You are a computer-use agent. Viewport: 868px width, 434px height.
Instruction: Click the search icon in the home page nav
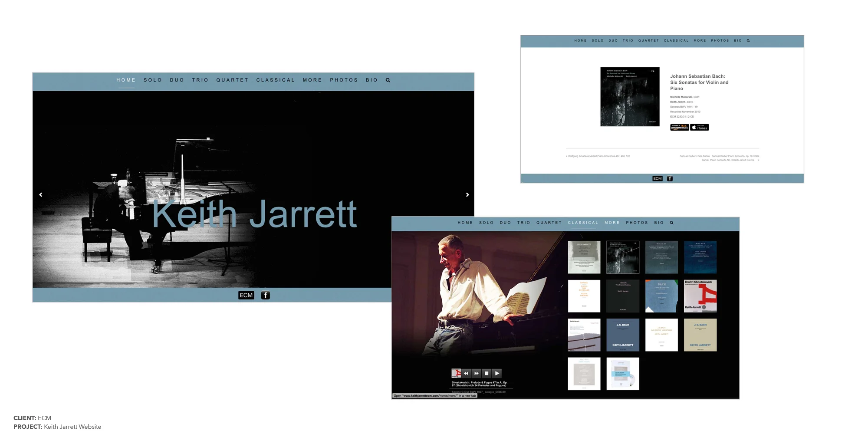click(x=388, y=80)
